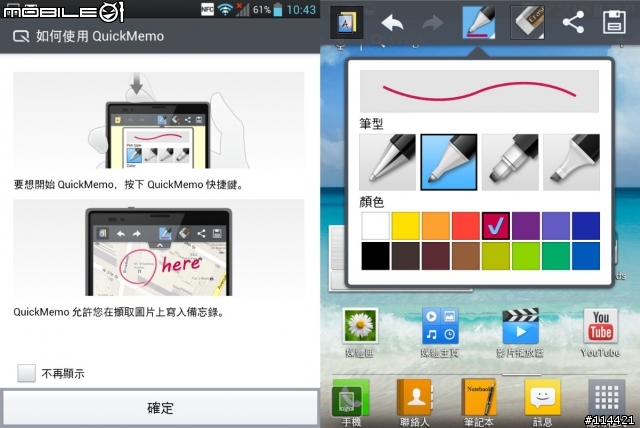Pick the dark brown color swatch

(x=405, y=256)
